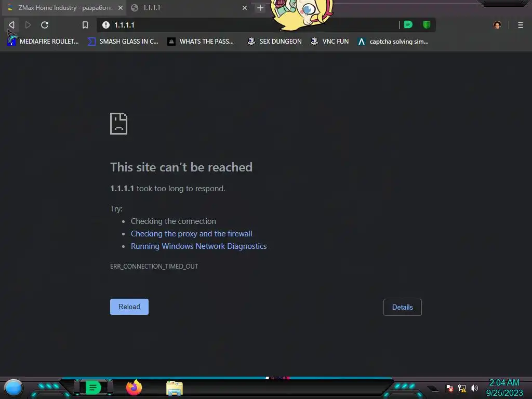Click the not-secure info icon in address bar
Viewport: 532px width, 399px height.
[x=106, y=25]
